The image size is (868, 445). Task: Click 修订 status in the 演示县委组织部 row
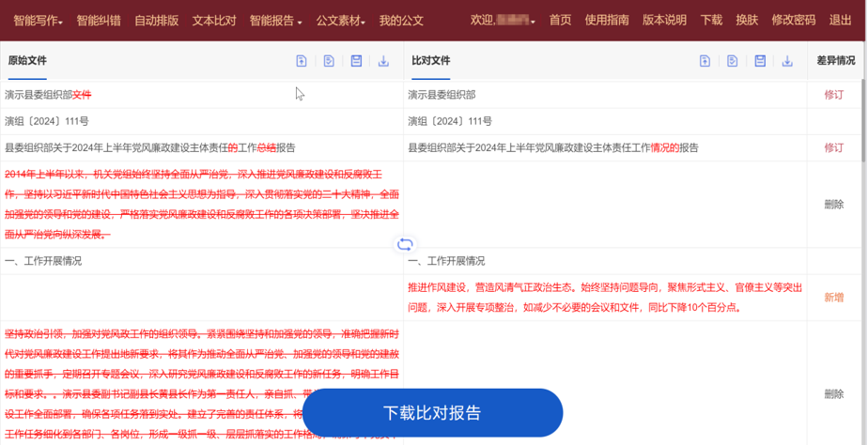(833, 95)
